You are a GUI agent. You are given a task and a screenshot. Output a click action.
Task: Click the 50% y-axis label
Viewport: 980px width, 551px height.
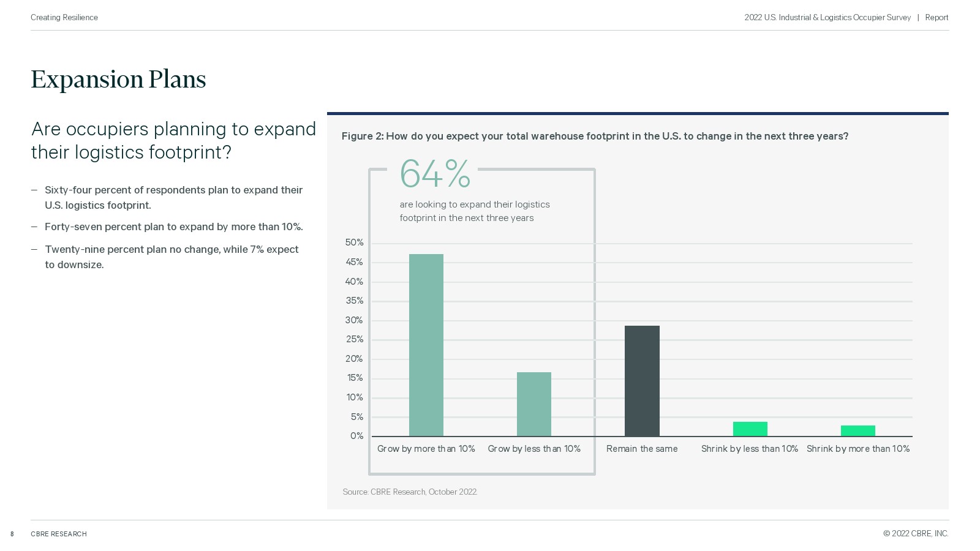tap(354, 242)
